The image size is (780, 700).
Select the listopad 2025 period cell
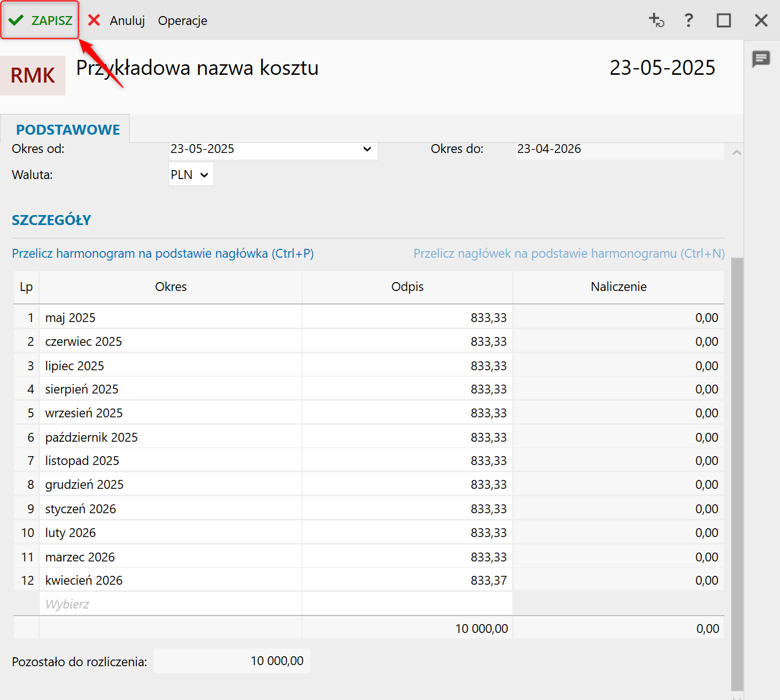[x=171, y=461]
